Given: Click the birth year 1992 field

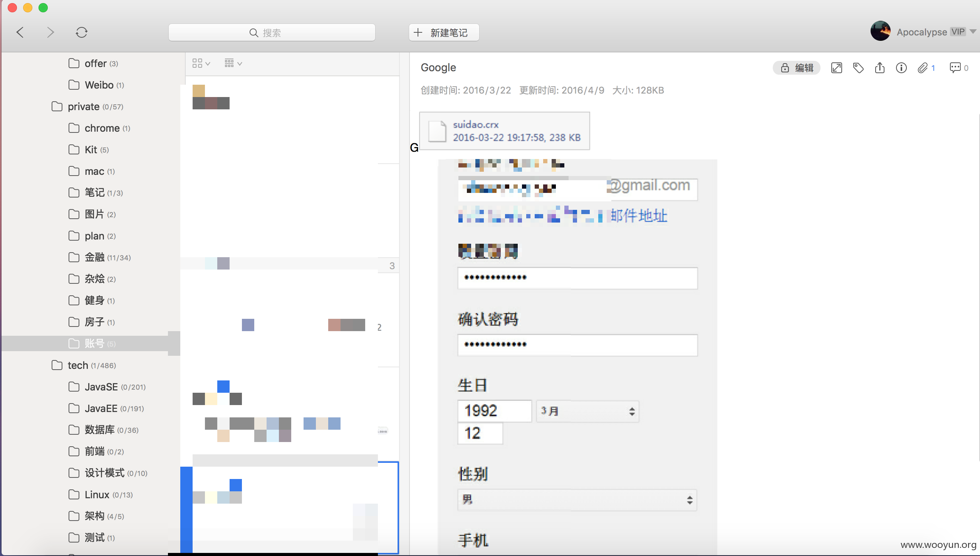Looking at the screenshot, I should (495, 411).
